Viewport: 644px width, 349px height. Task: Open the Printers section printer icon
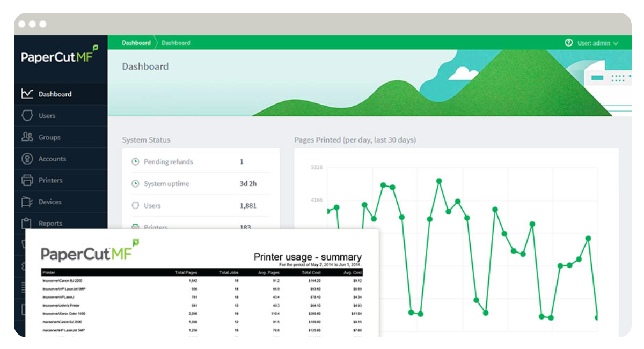(x=27, y=181)
